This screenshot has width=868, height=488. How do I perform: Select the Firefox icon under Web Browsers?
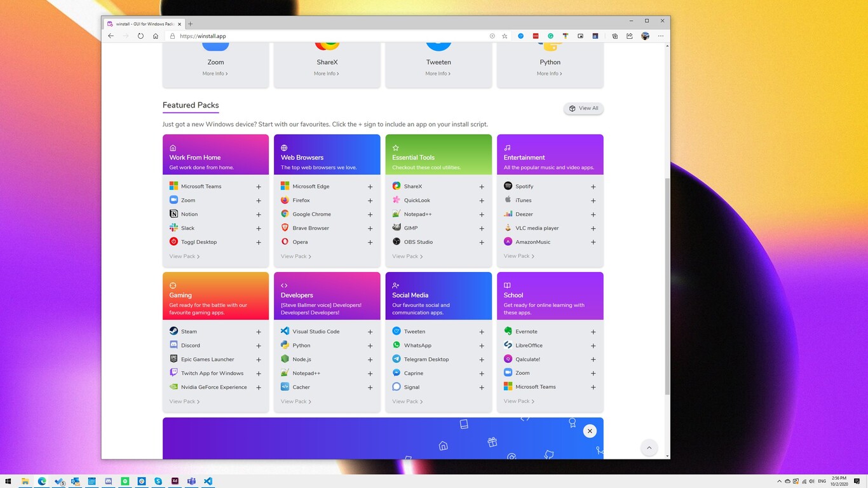285,200
